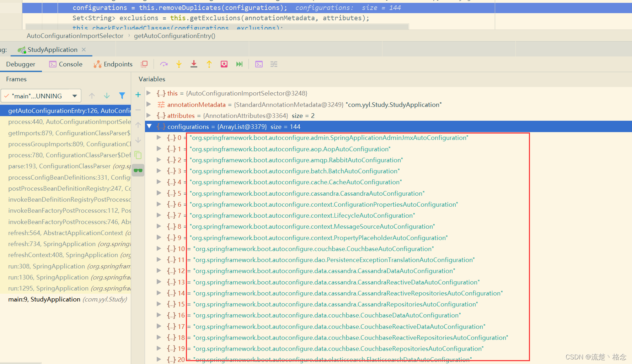Expand the attributes variable node

point(149,115)
